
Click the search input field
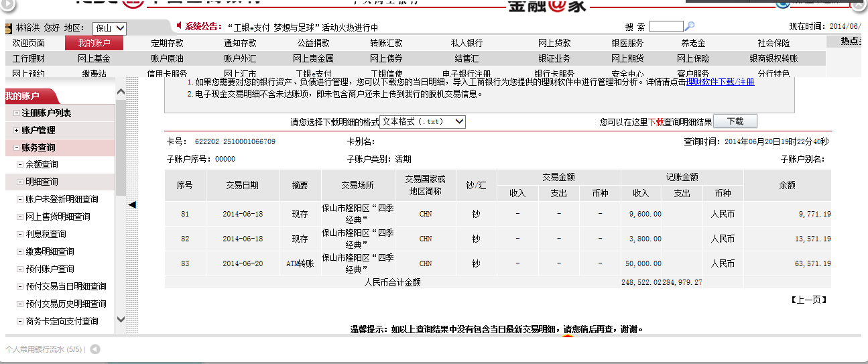point(666,27)
